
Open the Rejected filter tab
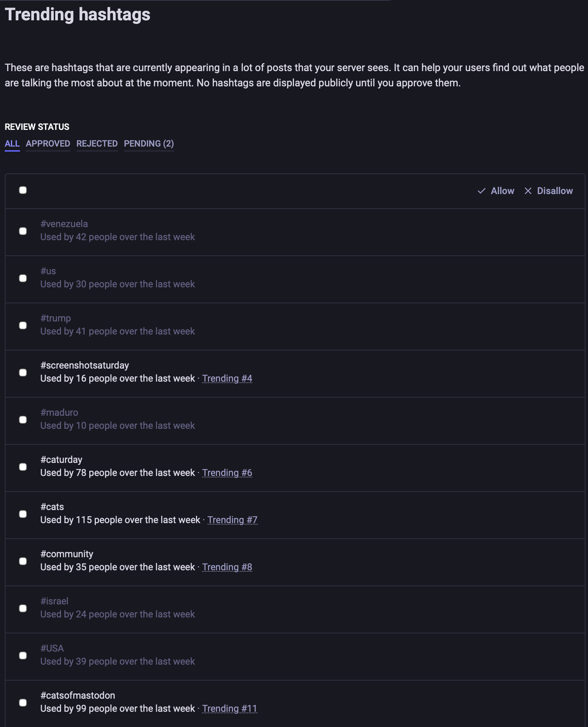pyautogui.click(x=97, y=144)
